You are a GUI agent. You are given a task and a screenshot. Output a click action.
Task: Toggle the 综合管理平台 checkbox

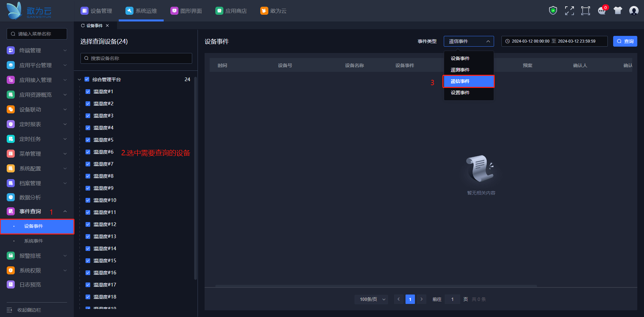coord(87,80)
